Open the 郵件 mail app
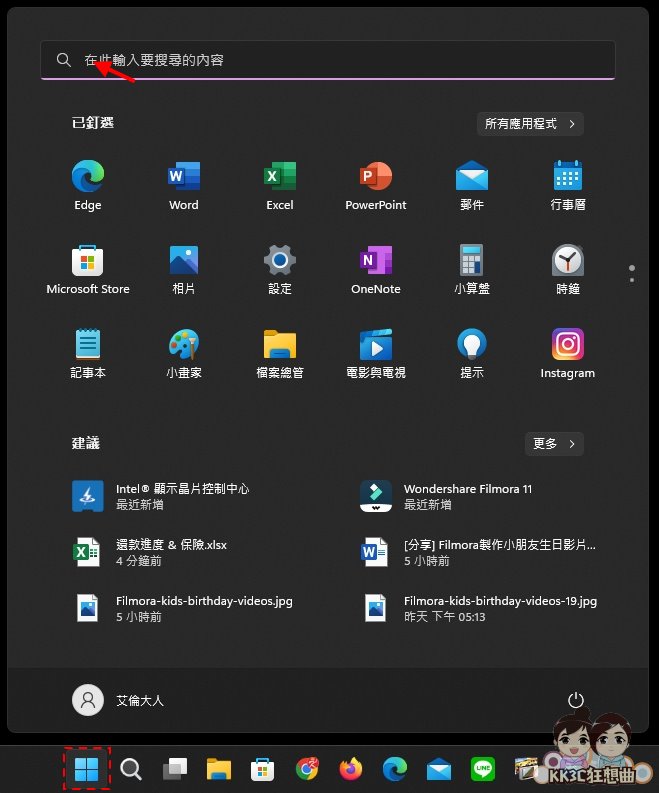 click(x=472, y=185)
